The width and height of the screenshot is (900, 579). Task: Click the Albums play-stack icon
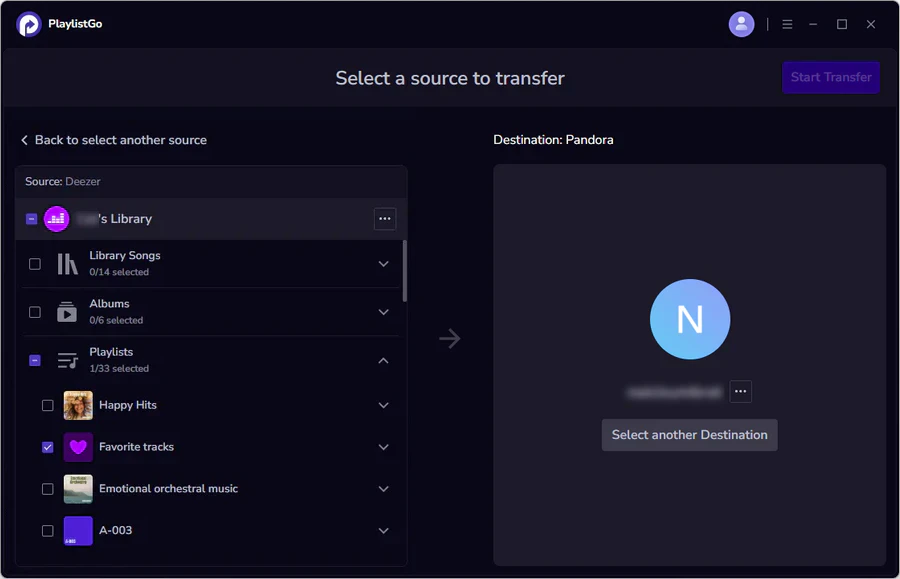point(67,312)
